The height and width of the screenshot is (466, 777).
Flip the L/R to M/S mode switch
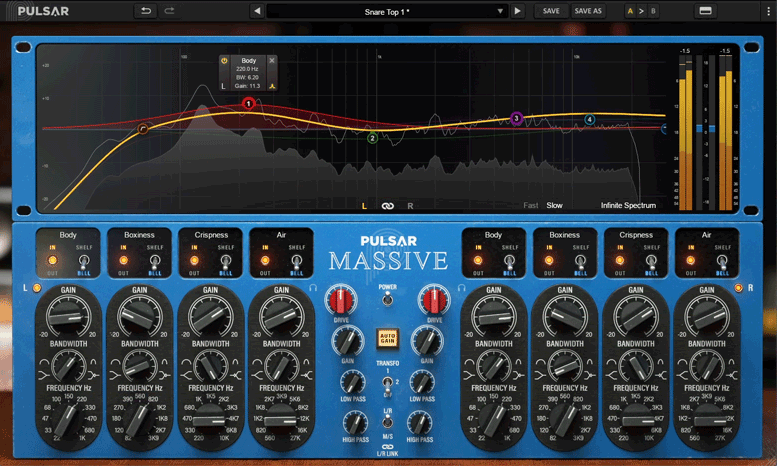click(x=387, y=421)
